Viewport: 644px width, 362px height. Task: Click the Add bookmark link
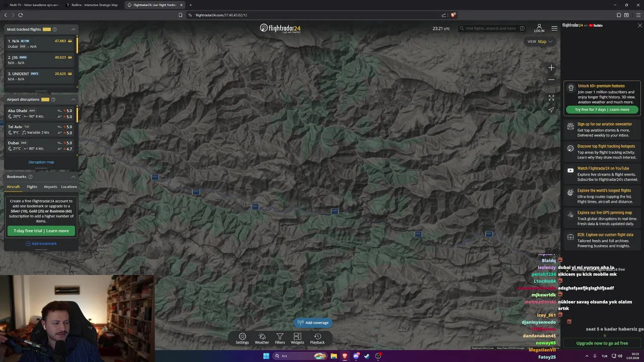pyautogui.click(x=41, y=243)
